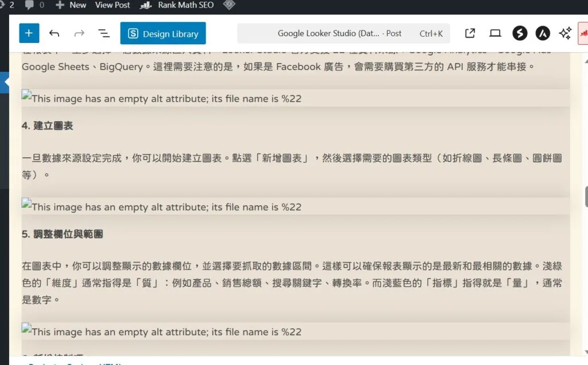Select the heading "5. 調整欄位與範圍"
The height and width of the screenshot is (365, 588).
(x=62, y=234)
